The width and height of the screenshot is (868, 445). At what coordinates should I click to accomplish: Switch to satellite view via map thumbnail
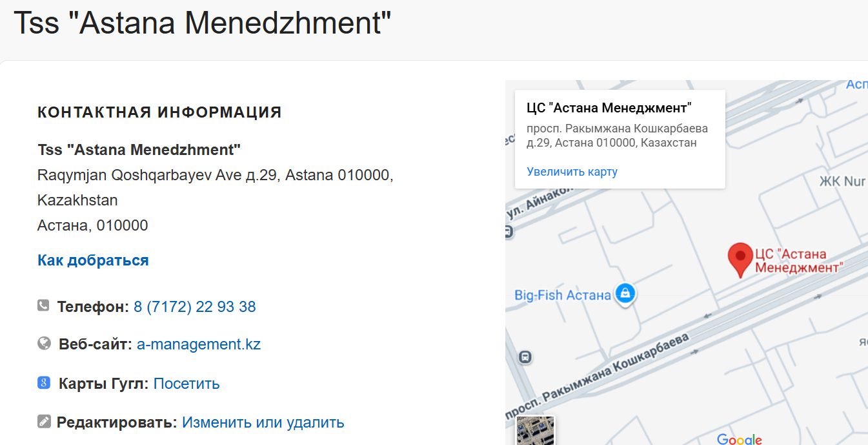536,431
